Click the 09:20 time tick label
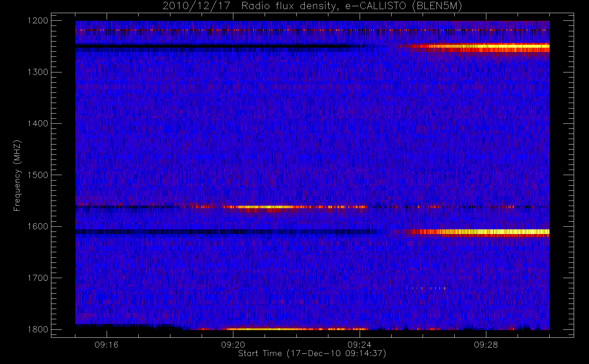The image size is (589, 364). click(233, 345)
